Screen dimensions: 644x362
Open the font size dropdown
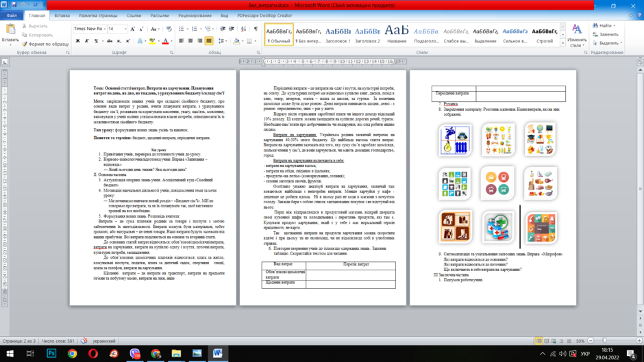point(125,29)
